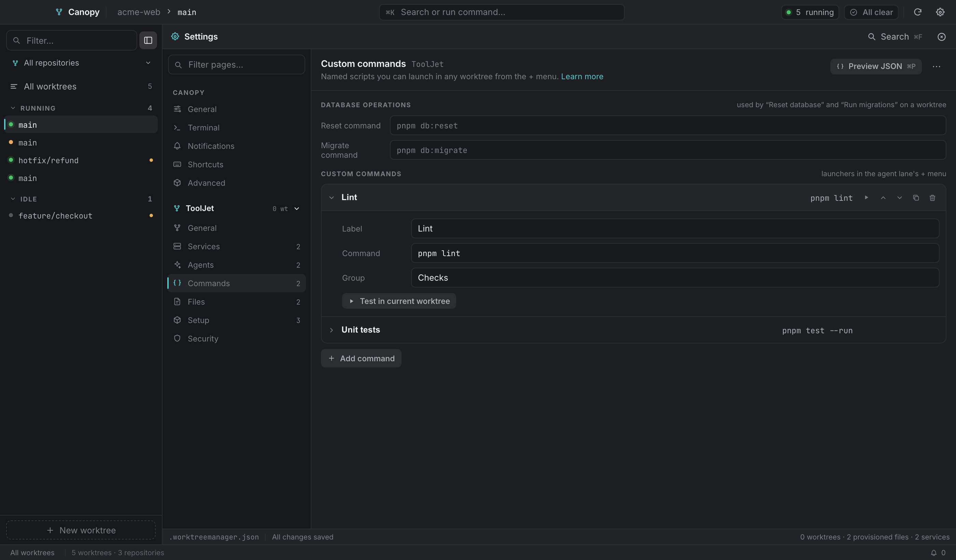Open the Terminal settings page
Image resolution: width=956 pixels, height=560 pixels.
[237, 127]
